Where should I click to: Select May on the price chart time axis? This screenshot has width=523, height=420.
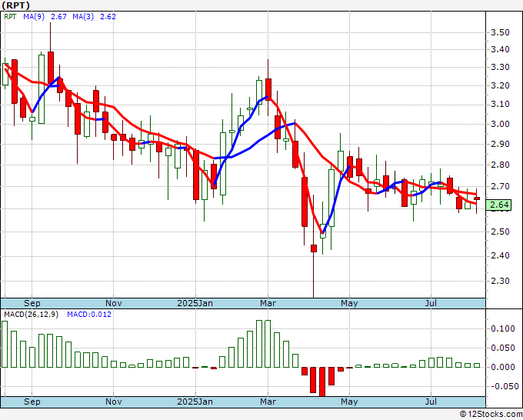coord(349,303)
